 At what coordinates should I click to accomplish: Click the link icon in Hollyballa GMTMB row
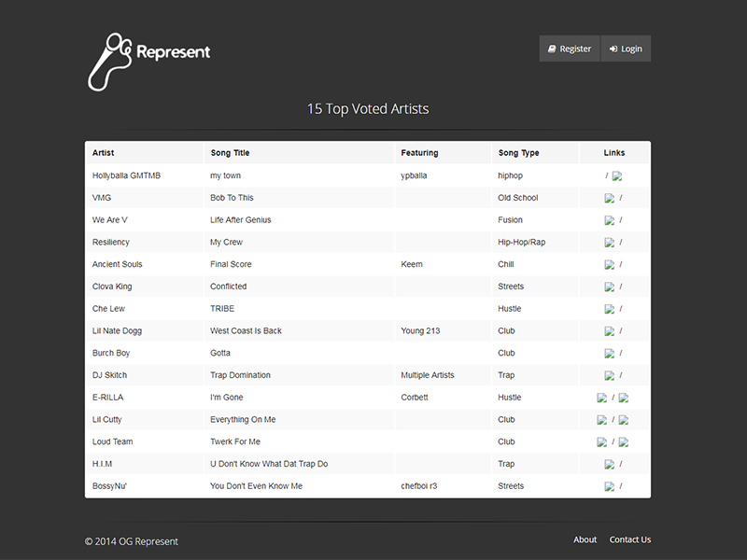617,176
